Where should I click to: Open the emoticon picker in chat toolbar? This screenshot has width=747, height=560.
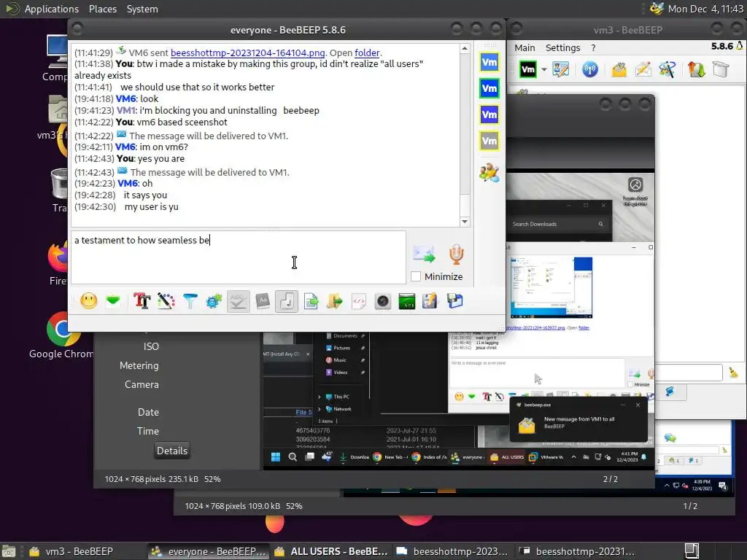[88, 301]
